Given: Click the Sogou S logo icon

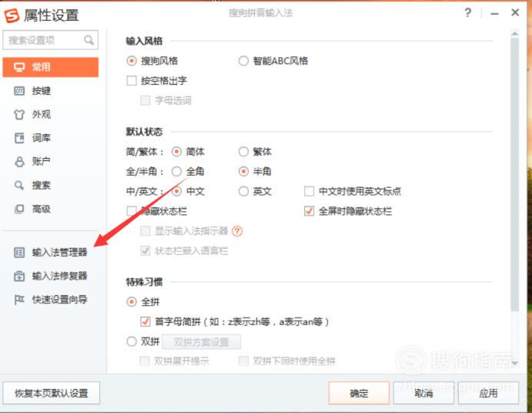Looking at the screenshot, I should 12,15.
